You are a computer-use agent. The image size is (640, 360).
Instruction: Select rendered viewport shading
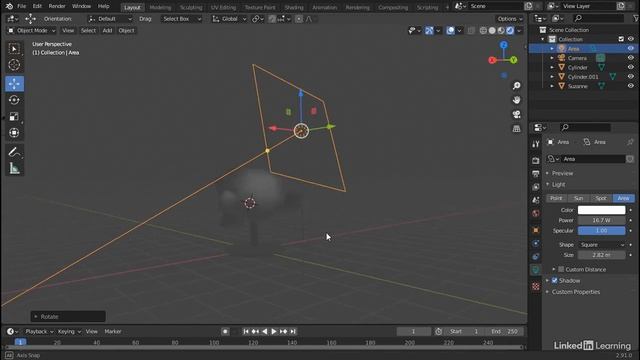coord(510,31)
